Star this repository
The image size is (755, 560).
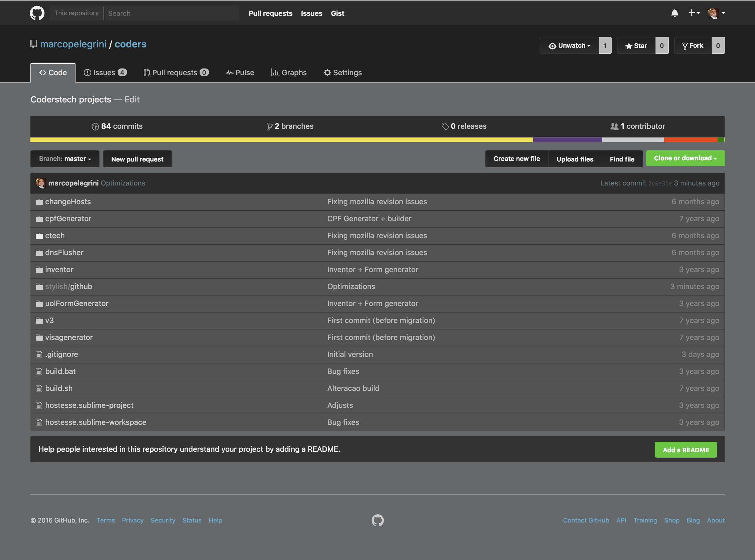point(636,45)
